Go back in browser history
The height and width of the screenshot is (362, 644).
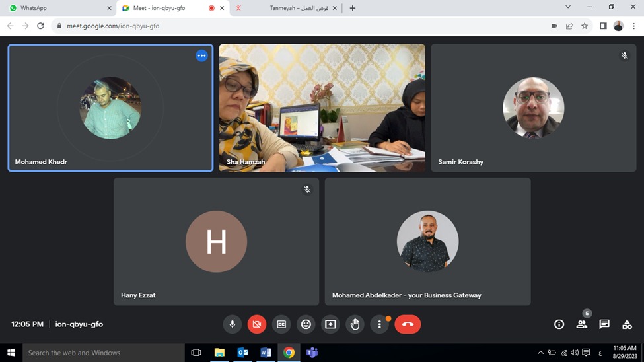tap(11, 26)
